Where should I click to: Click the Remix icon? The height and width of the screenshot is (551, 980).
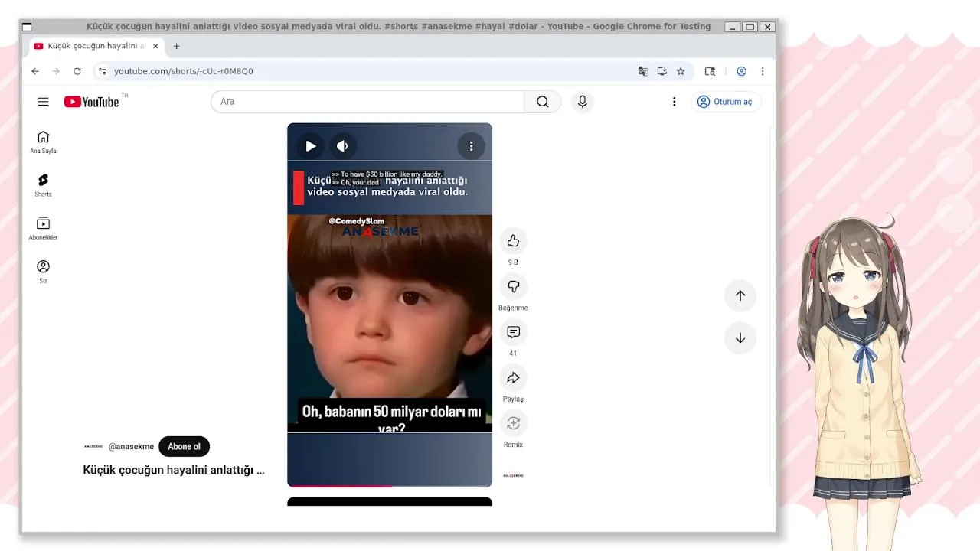coord(513,423)
